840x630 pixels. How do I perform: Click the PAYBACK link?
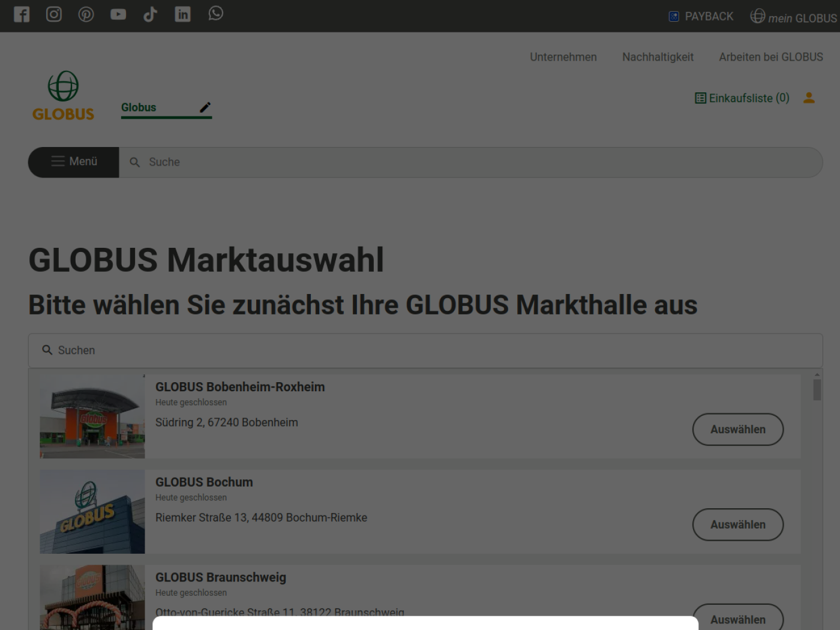tap(701, 16)
